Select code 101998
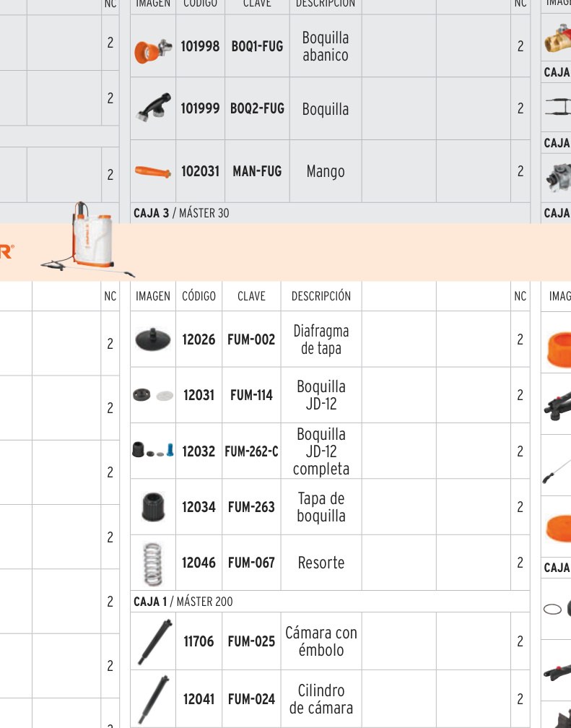This screenshot has height=728, width=571. (200, 46)
